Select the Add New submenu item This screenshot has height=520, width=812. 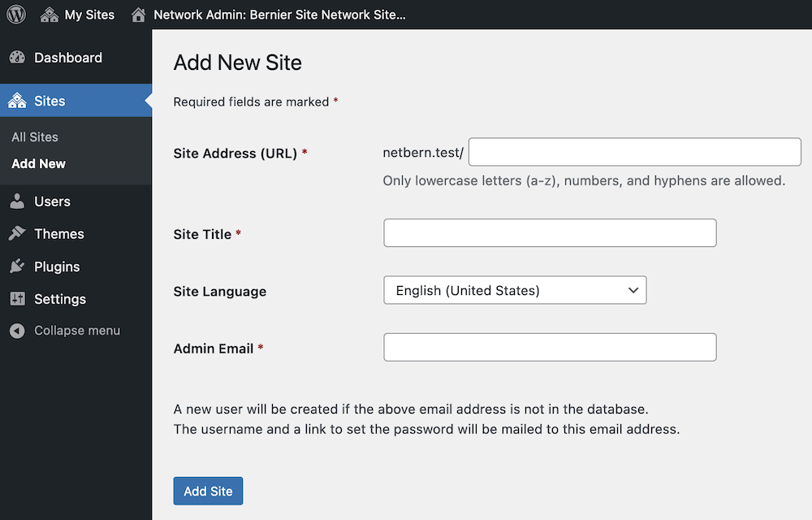point(38,163)
